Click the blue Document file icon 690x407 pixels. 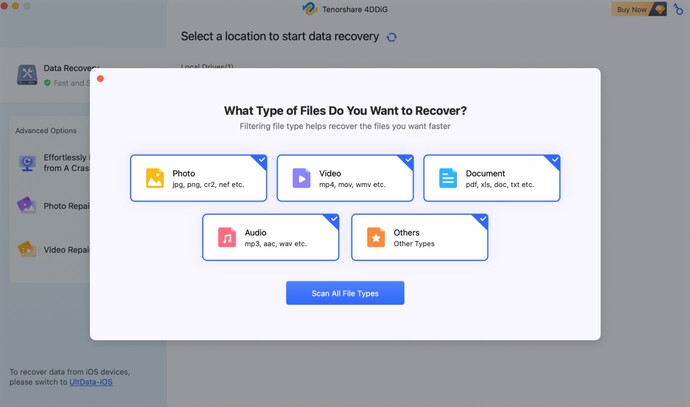coord(448,178)
